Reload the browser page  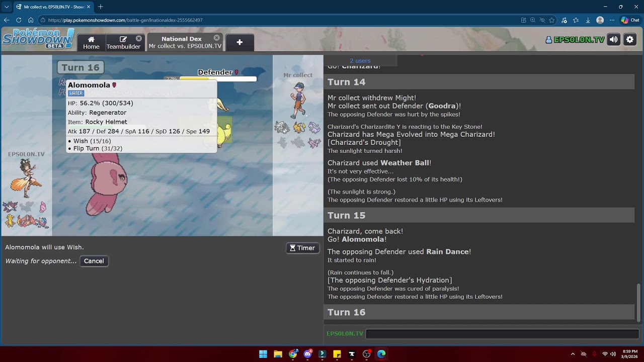[19, 20]
